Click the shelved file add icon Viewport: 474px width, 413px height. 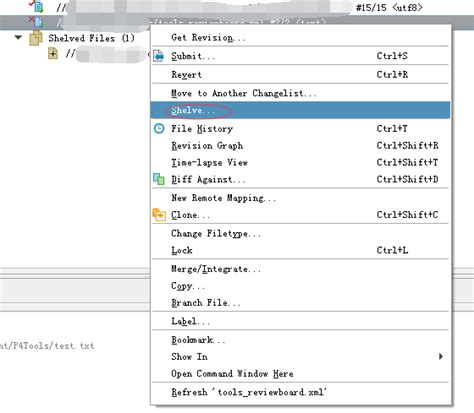click(x=53, y=53)
